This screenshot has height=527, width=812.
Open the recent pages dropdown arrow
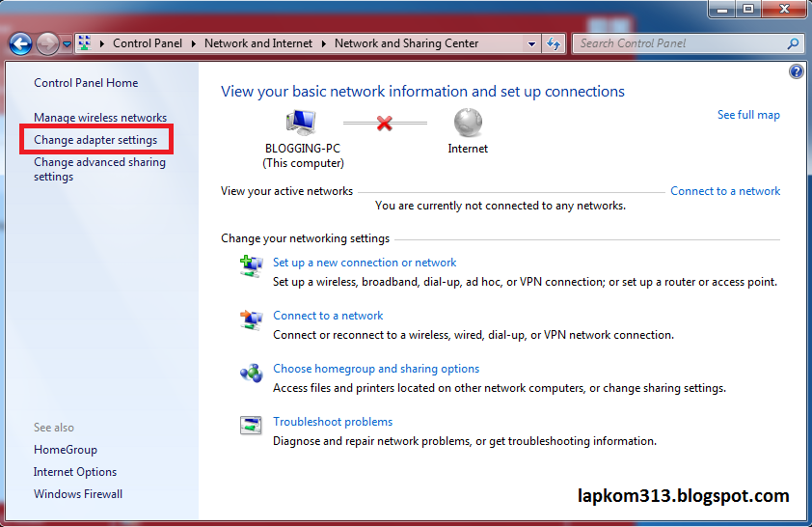(x=67, y=44)
